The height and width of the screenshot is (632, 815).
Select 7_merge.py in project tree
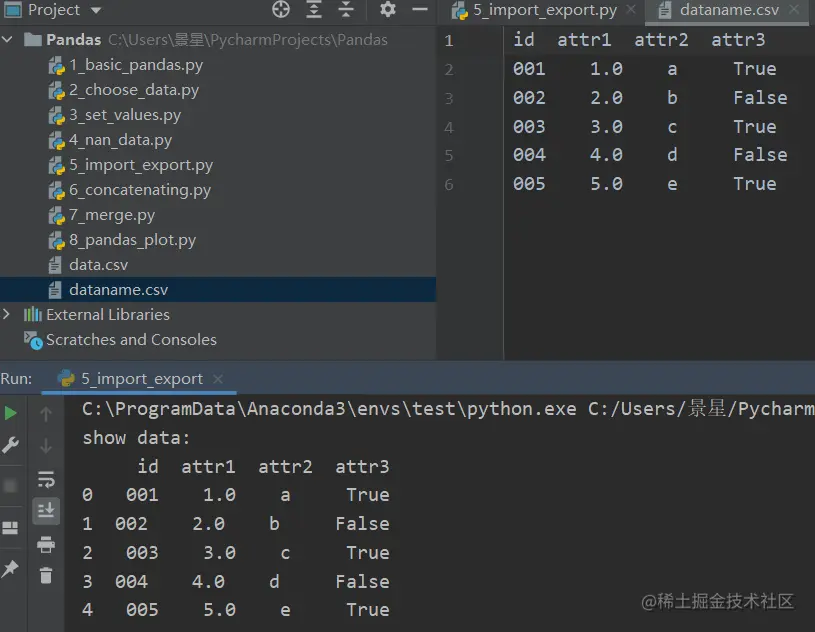point(112,215)
